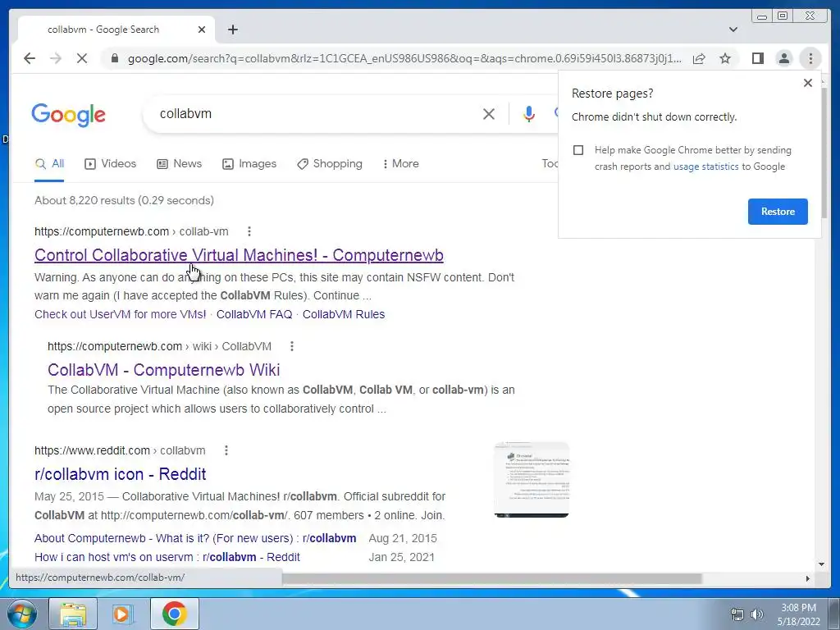Launch Windows Media Player from taskbar

(121, 614)
